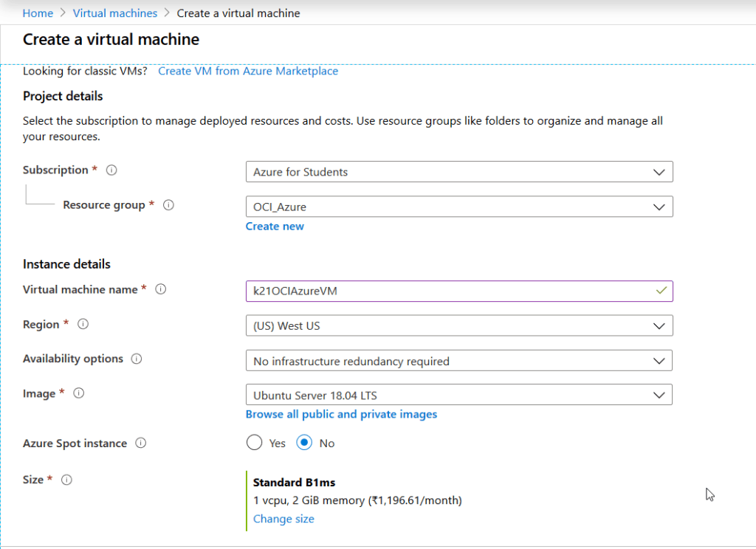The height and width of the screenshot is (549, 756).
Task: Click the Create new resource group link
Action: [275, 227]
